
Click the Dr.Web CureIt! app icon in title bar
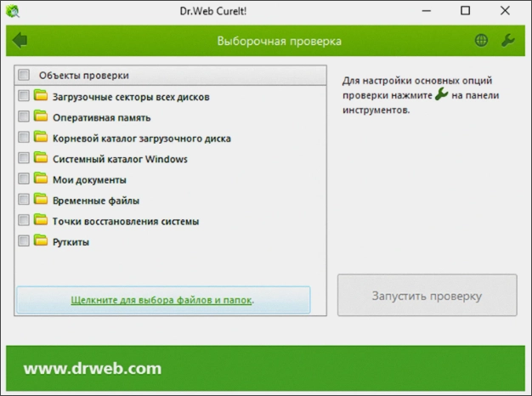[13, 11]
